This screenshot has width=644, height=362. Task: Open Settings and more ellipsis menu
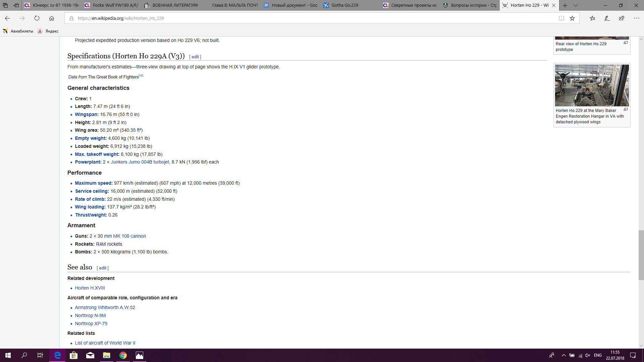pyautogui.click(x=636, y=18)
